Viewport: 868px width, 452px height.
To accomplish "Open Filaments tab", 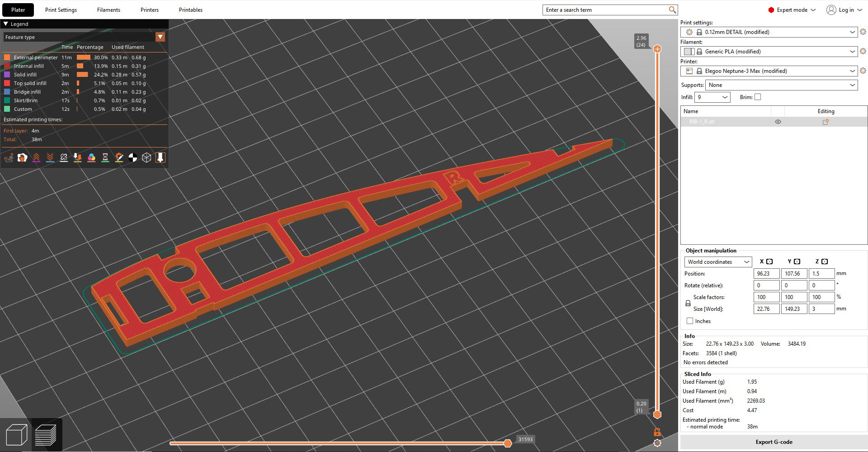I will point(108,10).
